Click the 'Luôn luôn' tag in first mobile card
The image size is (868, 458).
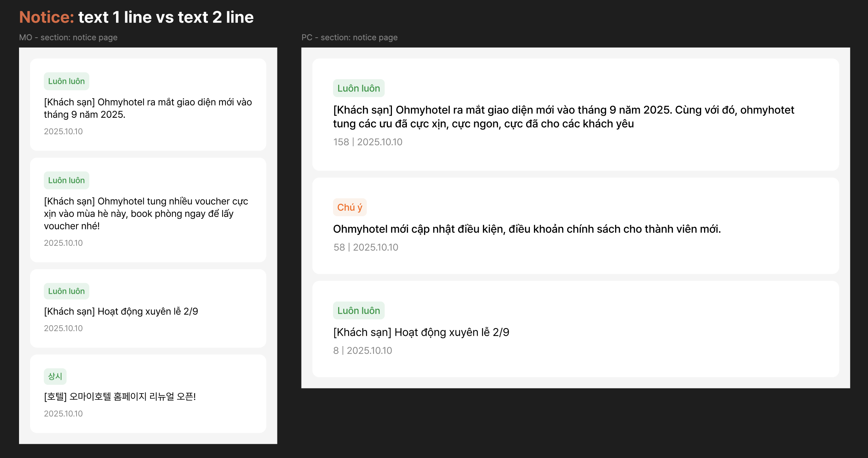coord(66,81)
